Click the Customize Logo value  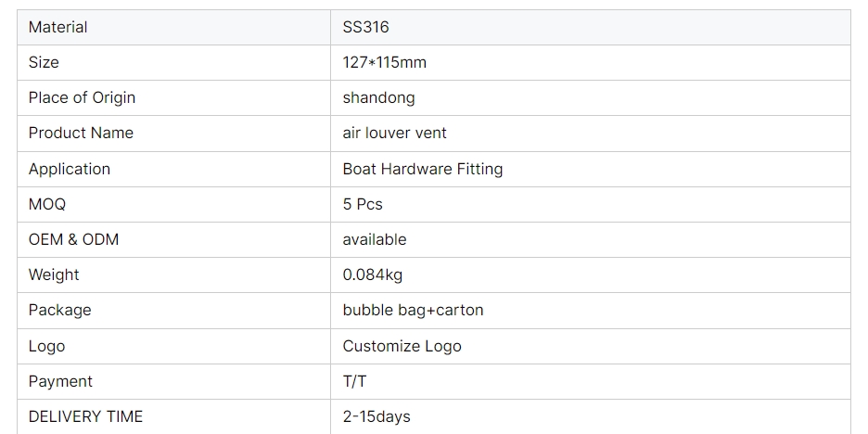[x=402, y=346]
